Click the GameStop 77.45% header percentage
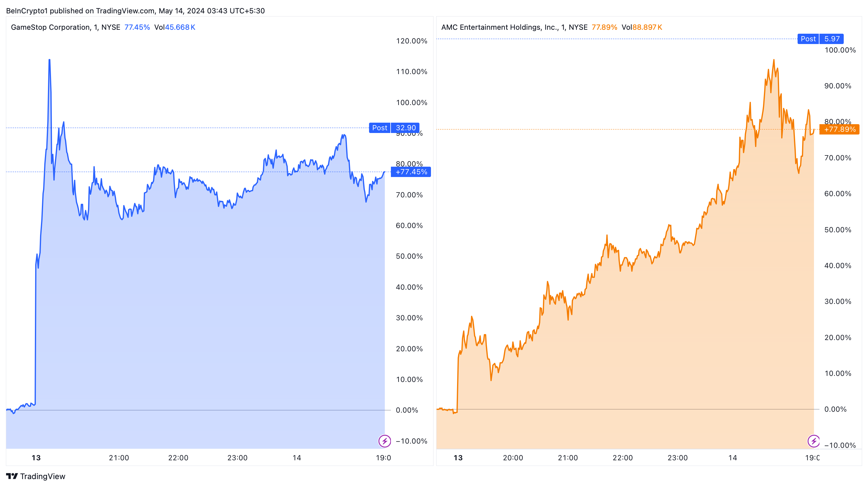 [x=137, y=27]
